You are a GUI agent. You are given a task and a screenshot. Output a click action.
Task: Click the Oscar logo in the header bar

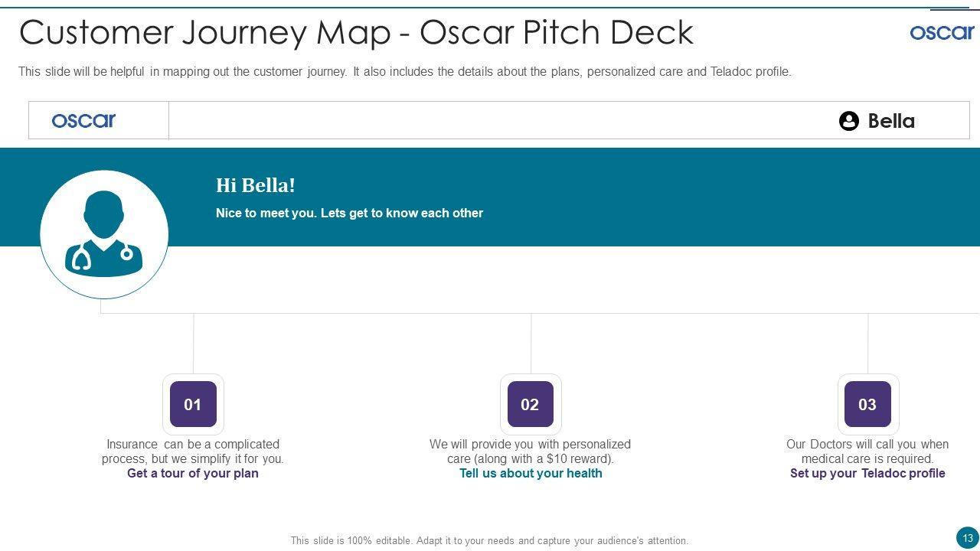(83, 120)
